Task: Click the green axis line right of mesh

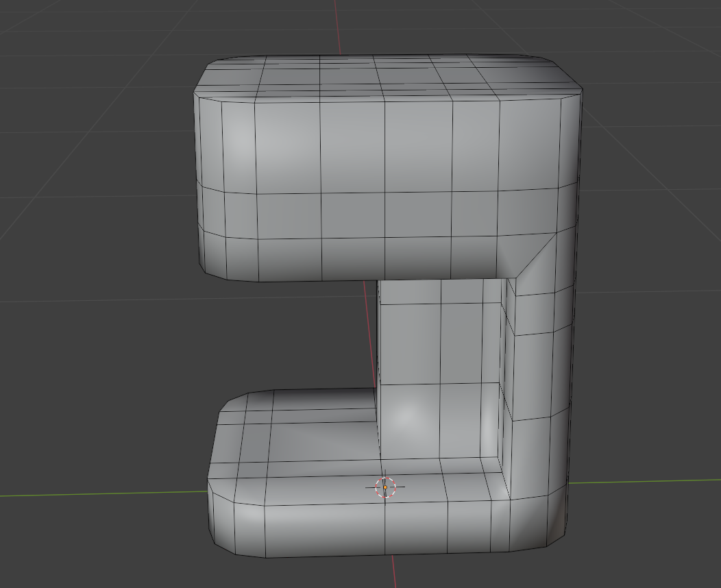Action: pos(644,481)
